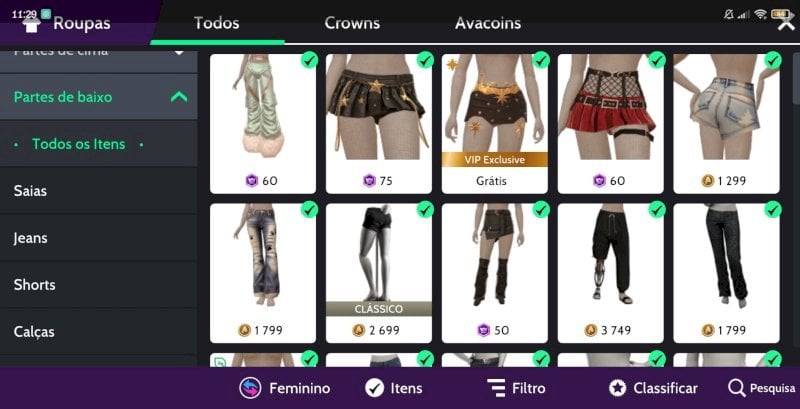Open Filtro filter lines icon
Viewport: 800px width, 409px height.
click(x=496, y=389)
